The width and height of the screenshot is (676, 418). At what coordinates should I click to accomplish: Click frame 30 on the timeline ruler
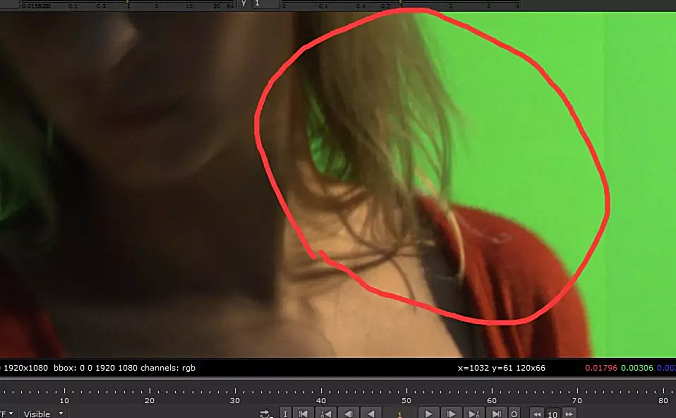[x=236, y=398]
